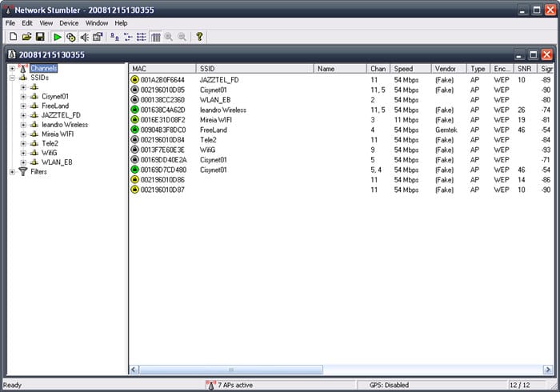Switch to large icons view
Image resolution: width=560 pixels, height=392 pixels.
click(x=114, y=37)
